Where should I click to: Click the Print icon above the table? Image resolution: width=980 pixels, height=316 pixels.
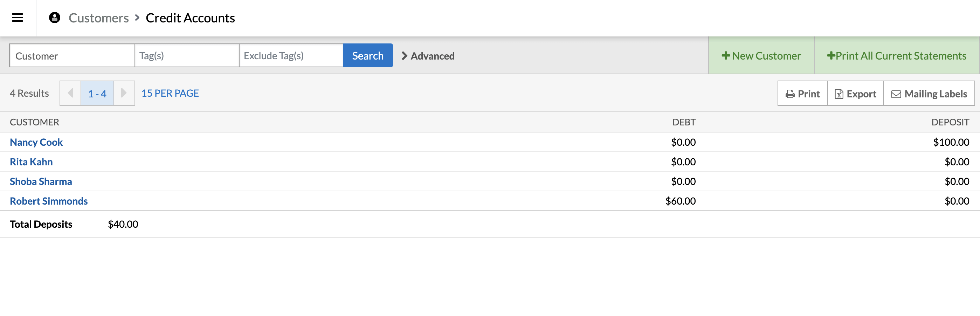790,93
